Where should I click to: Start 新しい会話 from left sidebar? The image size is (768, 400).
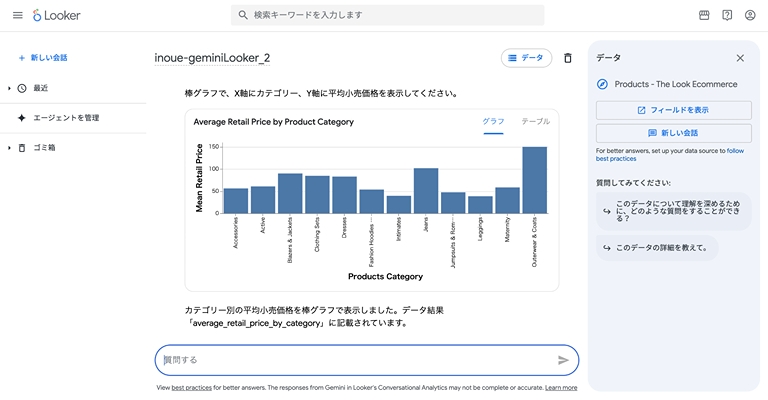click(43, 58)
